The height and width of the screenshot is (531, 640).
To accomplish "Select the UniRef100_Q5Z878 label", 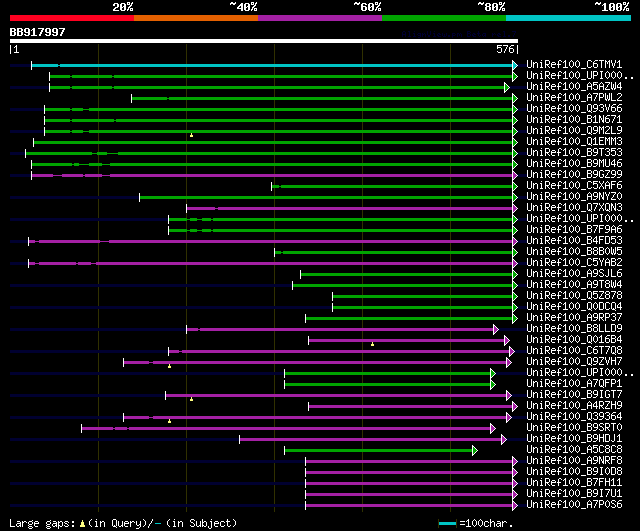I will tap(574, 296).
